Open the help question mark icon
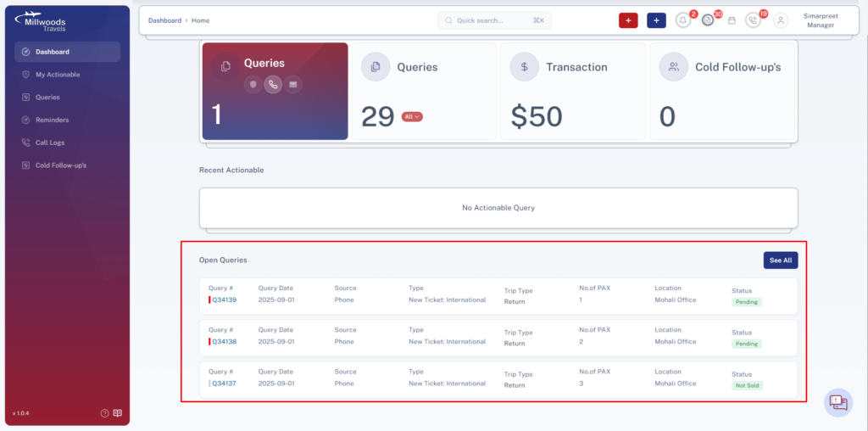The width and height of the screenshot is (868, 431). point(104,413)
